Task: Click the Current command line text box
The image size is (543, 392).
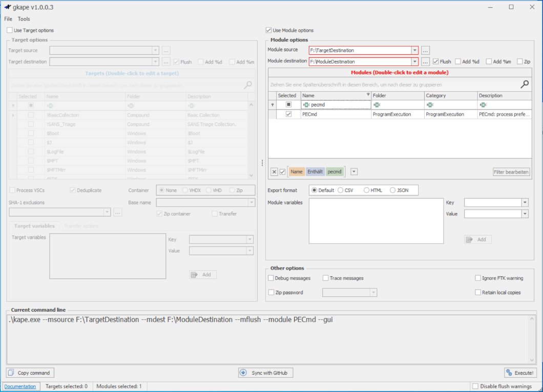Action: coord(271,339)
